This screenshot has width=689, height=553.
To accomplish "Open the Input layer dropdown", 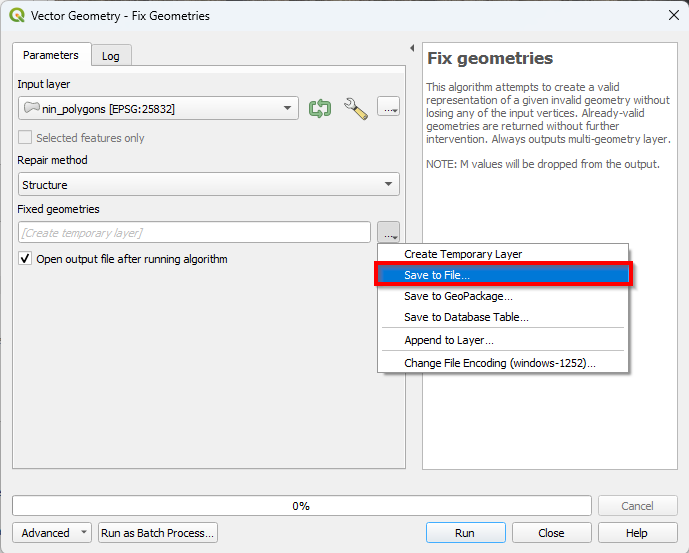I will [158, 108].
